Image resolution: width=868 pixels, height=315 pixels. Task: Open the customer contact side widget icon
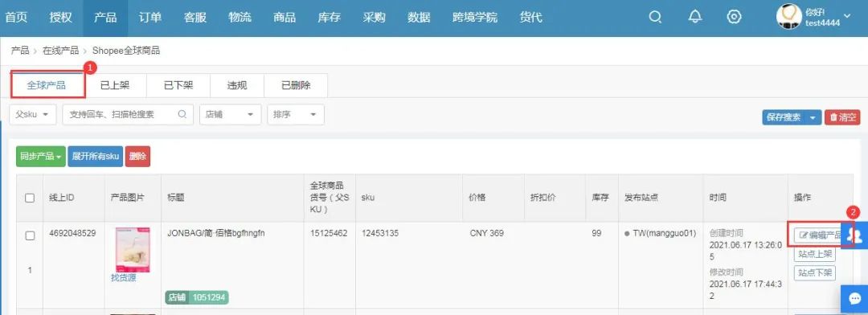[x=854, y=235]
